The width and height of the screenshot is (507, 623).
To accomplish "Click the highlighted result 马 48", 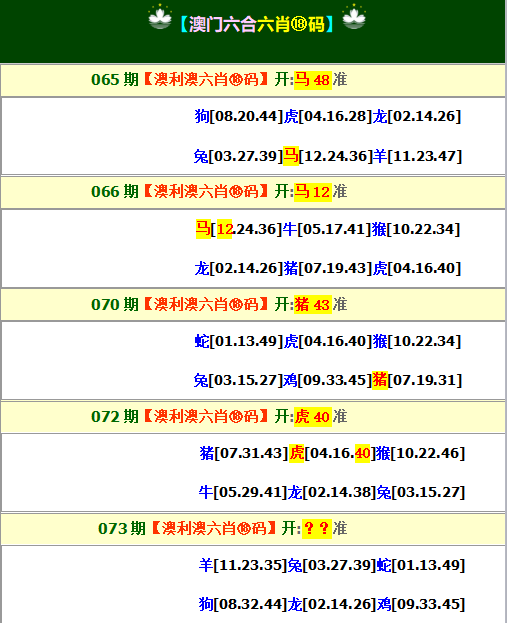I will tap(313, 80).
